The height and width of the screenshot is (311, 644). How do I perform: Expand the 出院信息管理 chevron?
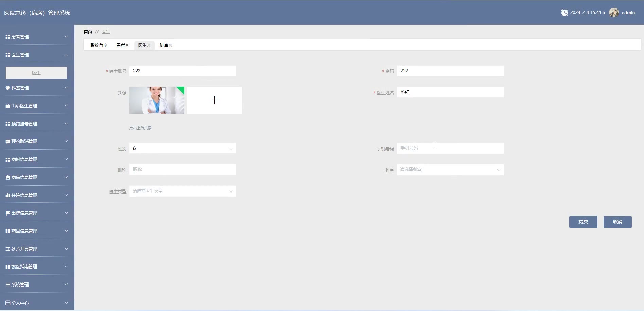(66, 213)
